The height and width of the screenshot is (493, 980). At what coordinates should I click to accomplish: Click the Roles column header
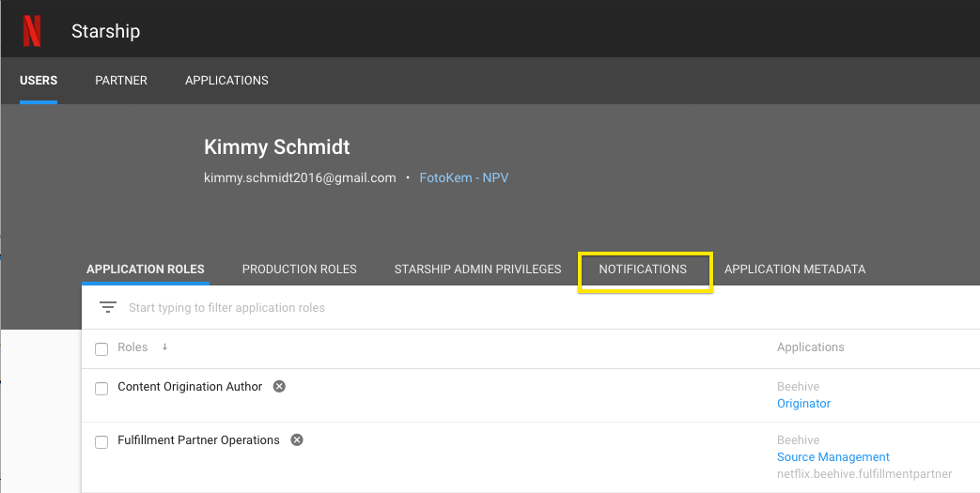point(132,347)
